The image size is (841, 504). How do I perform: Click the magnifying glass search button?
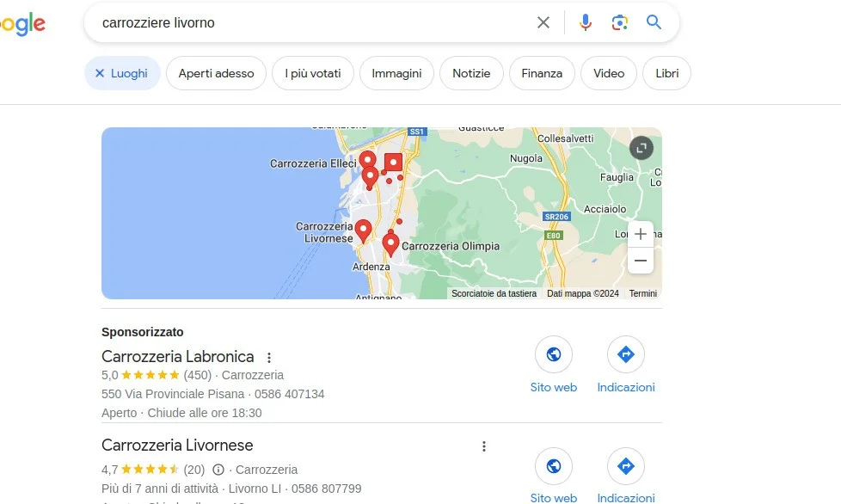point(654,22)
